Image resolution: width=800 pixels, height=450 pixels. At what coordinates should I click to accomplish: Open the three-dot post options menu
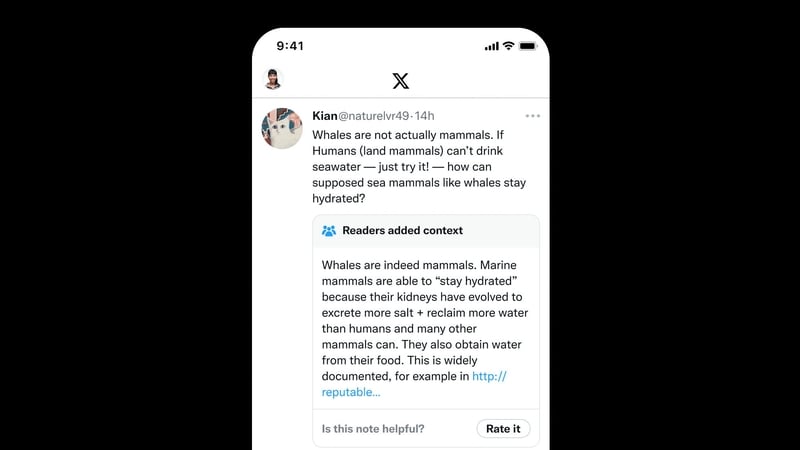tap(533, 116)
